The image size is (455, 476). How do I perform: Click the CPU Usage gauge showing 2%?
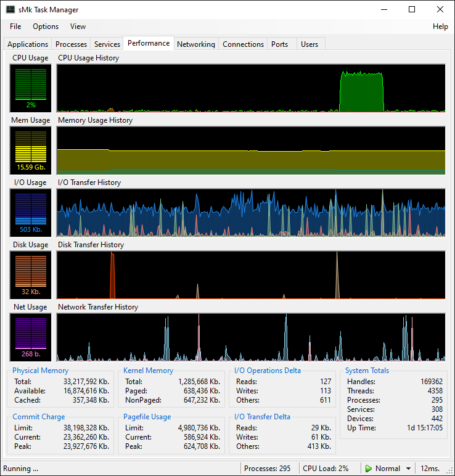pos(31,88)
